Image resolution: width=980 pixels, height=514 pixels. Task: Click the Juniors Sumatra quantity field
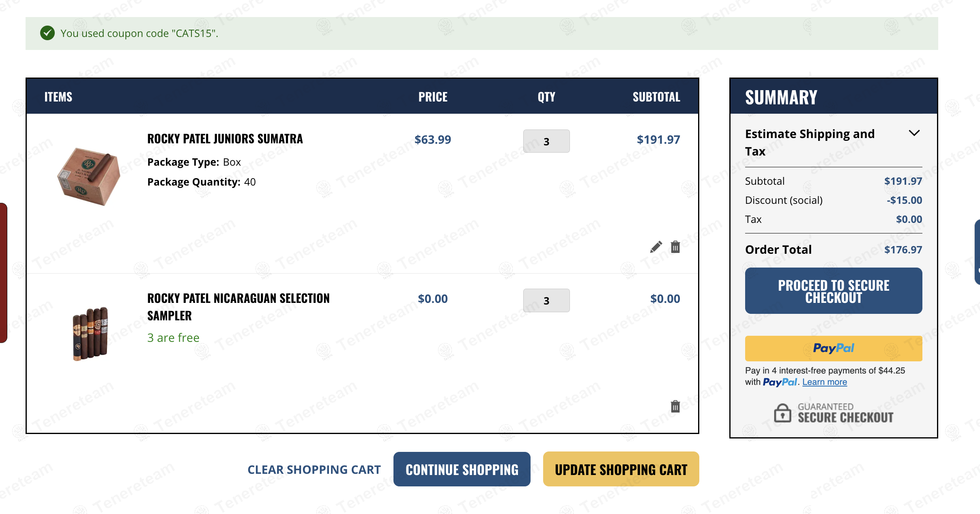(x=546, y=141)
